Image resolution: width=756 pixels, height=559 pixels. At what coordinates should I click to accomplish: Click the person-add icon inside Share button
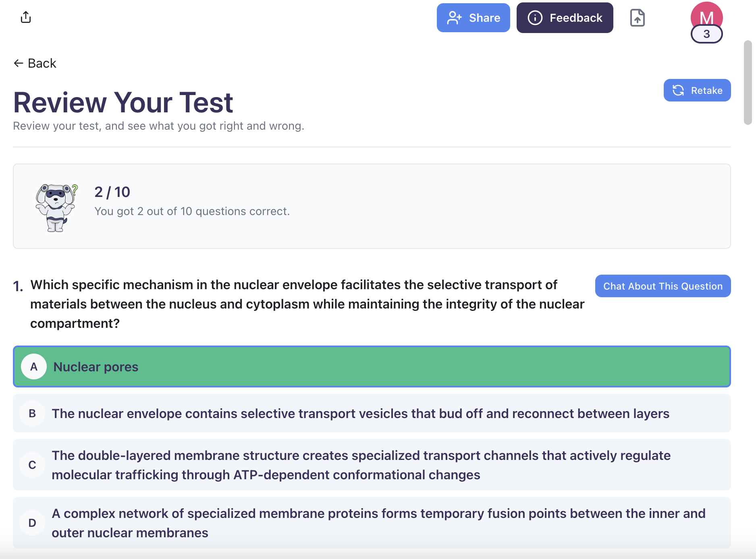click(455, 18)
